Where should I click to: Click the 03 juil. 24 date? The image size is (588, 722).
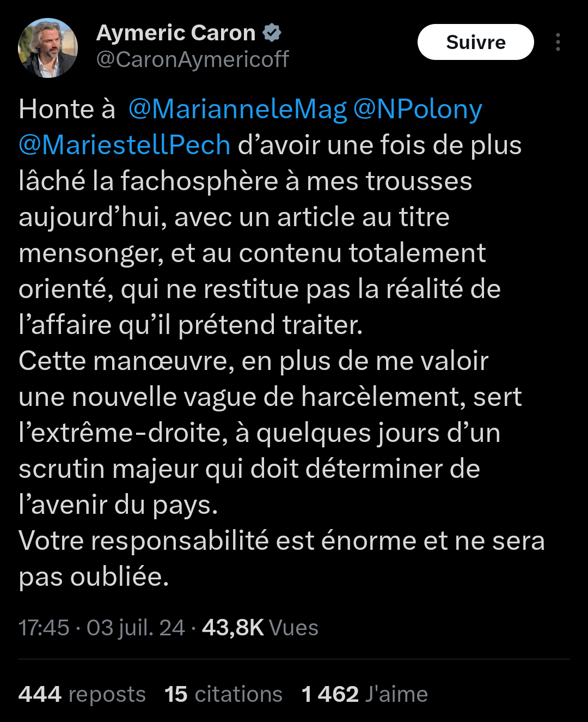click(x=136, y=628)
